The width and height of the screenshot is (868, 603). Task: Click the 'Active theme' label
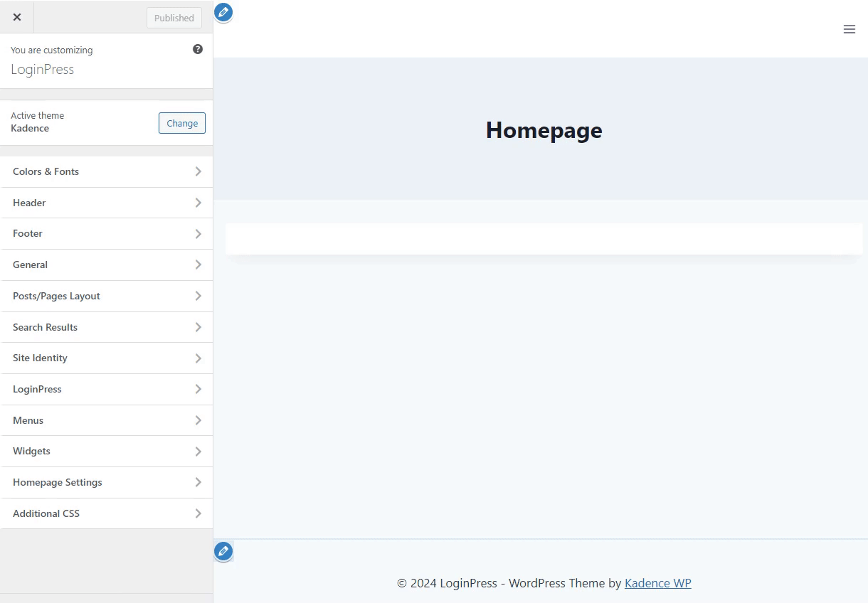37,115
